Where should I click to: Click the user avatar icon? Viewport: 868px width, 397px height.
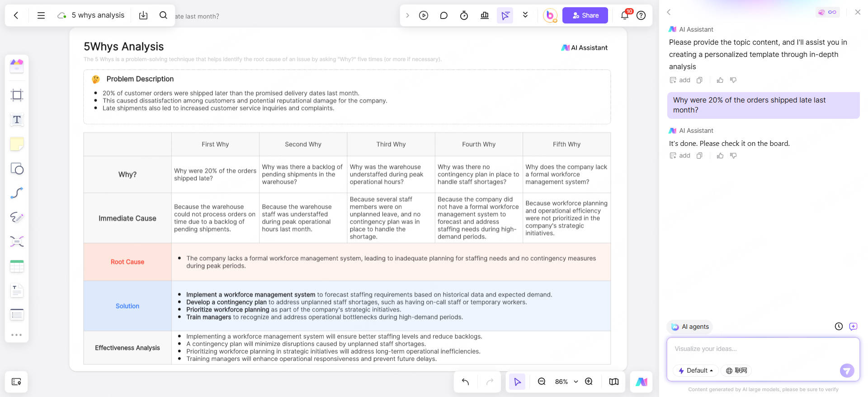[x=550, y=15]
